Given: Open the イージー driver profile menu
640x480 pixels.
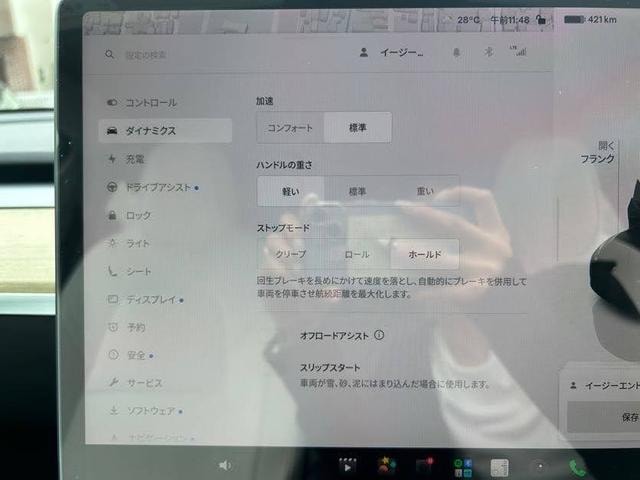Looking at the screenshot, I should tap(402, 53).
